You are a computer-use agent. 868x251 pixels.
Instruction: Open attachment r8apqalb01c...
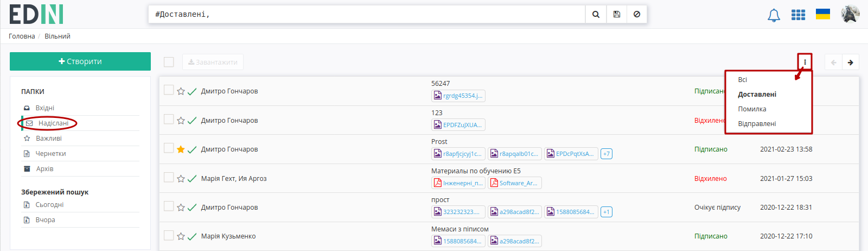(x=515, y=154)
